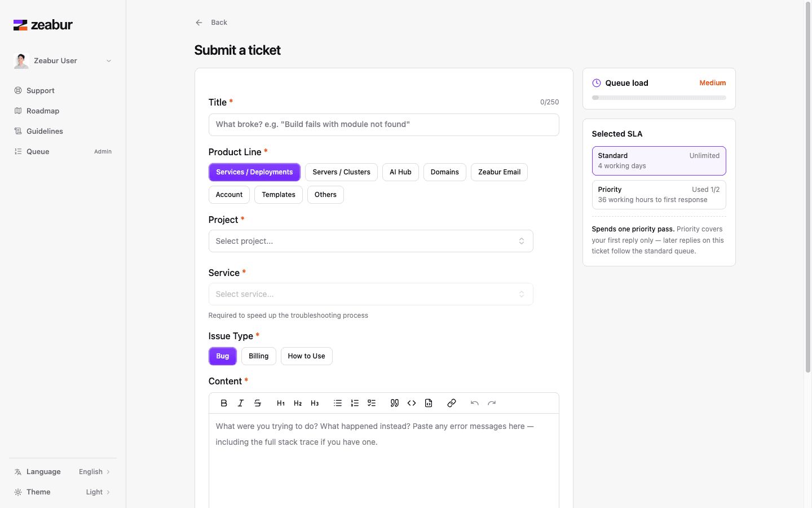Insert blockquote in editor
Viewport: 812px width, 508px height.
pyautogui.click(x=395, y=403)
